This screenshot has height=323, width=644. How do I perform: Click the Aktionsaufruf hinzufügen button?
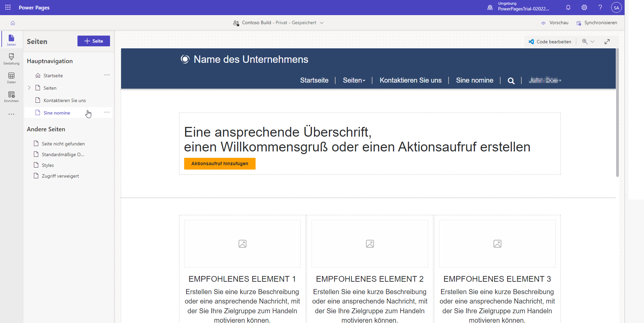220,164
